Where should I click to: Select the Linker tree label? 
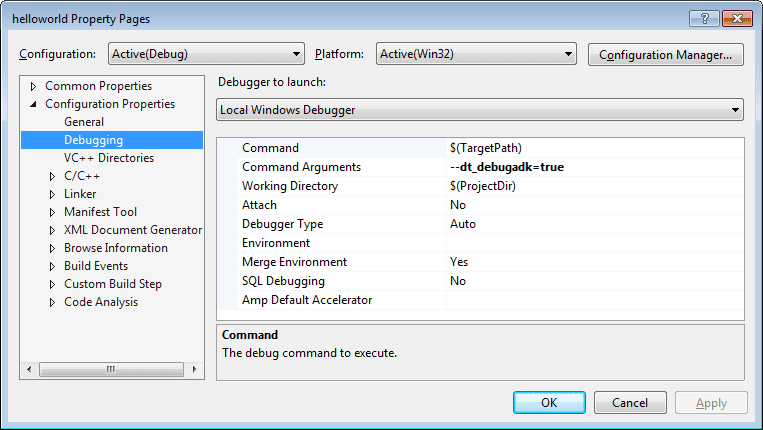tap(80, 194)
